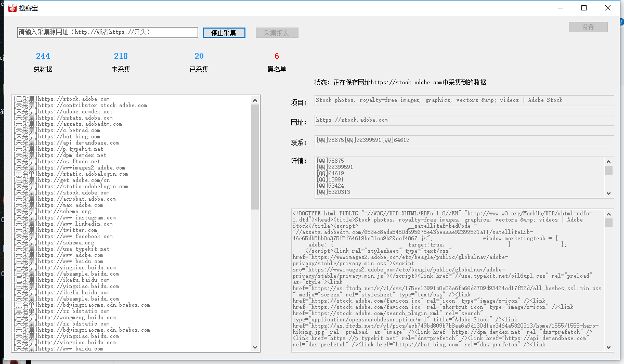
Task: Select the api.demandbase.com list row
Action: pyautogui.click(x=132, y=142)
